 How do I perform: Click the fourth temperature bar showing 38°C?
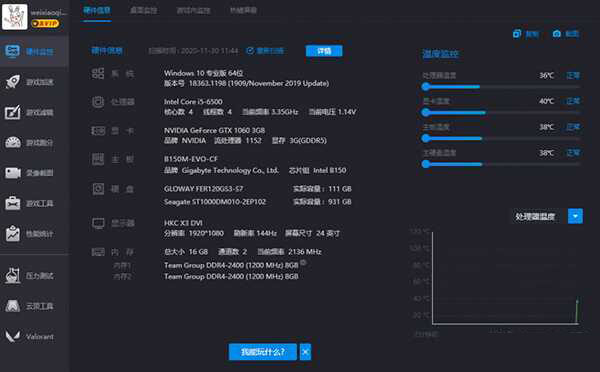click(x=501, y=164)
